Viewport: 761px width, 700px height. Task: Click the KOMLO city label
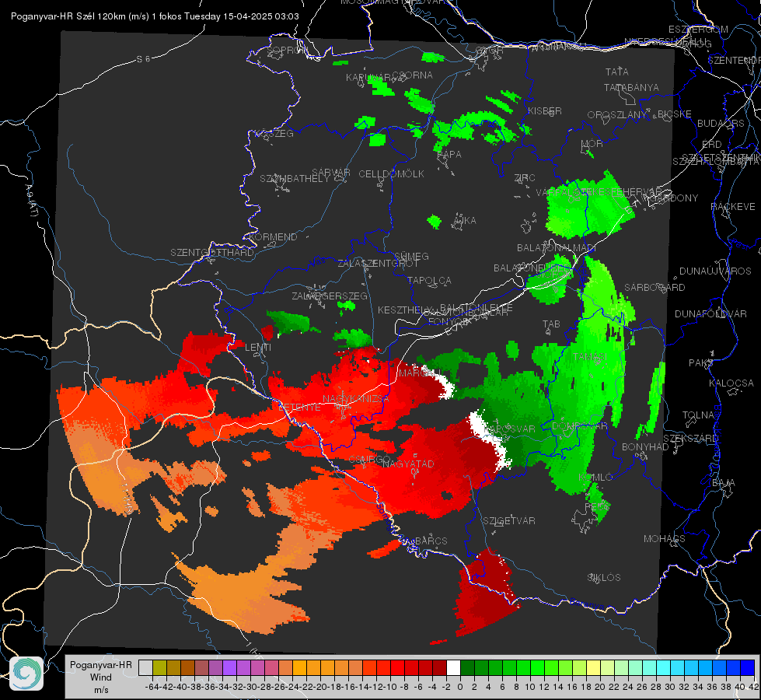pos(595,478)
